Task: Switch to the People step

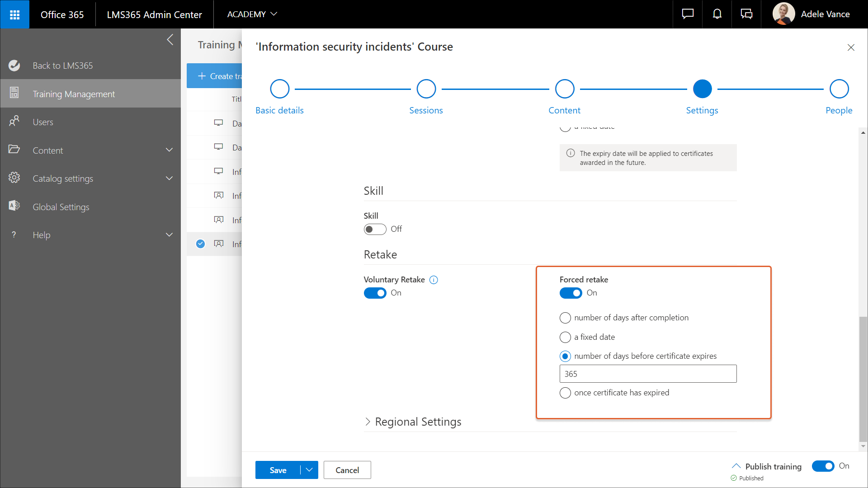Action: [839, 89]
